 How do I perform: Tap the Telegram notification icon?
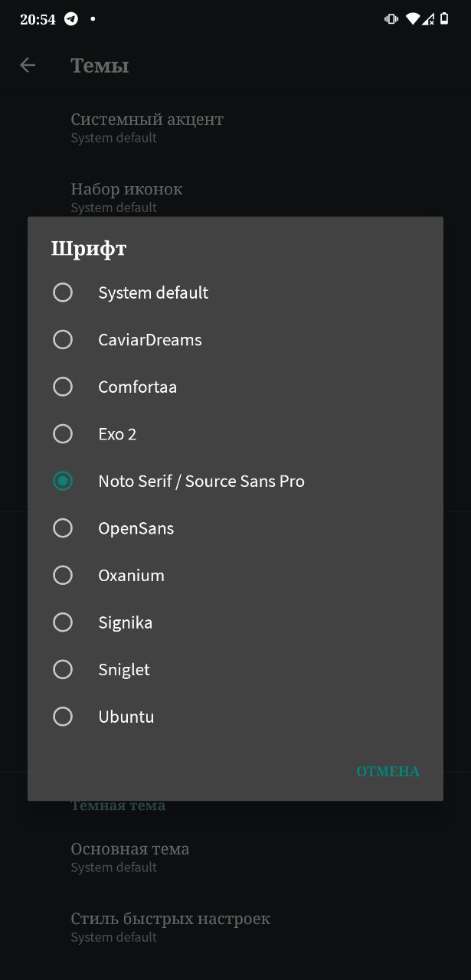[x=71, y=19]
